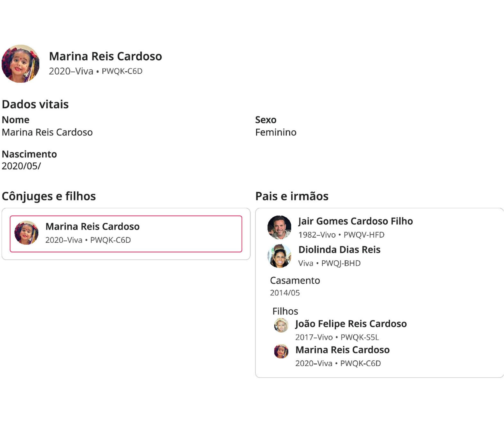Click Marina's small portrait under Filhos
This screenshot has width=504, height=423.
click(x=281, y=351)
